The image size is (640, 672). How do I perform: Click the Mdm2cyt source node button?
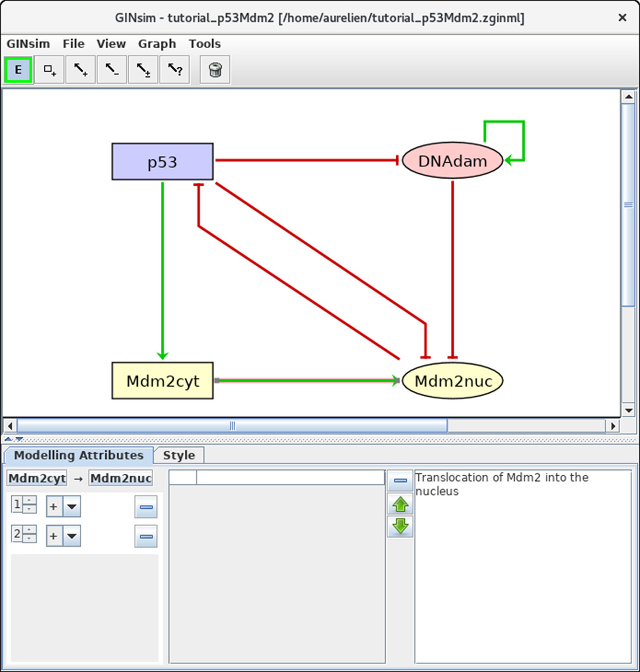(x=37, y=478)
